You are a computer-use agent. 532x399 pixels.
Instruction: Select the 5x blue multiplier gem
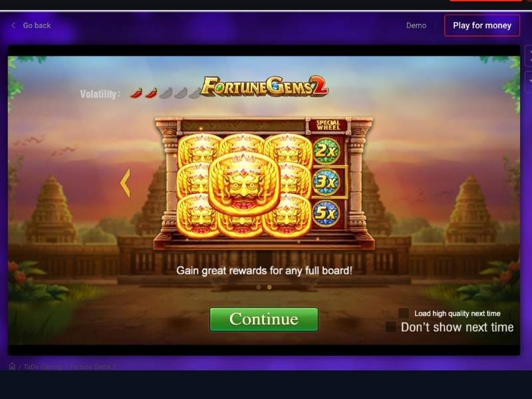[326, 213]
